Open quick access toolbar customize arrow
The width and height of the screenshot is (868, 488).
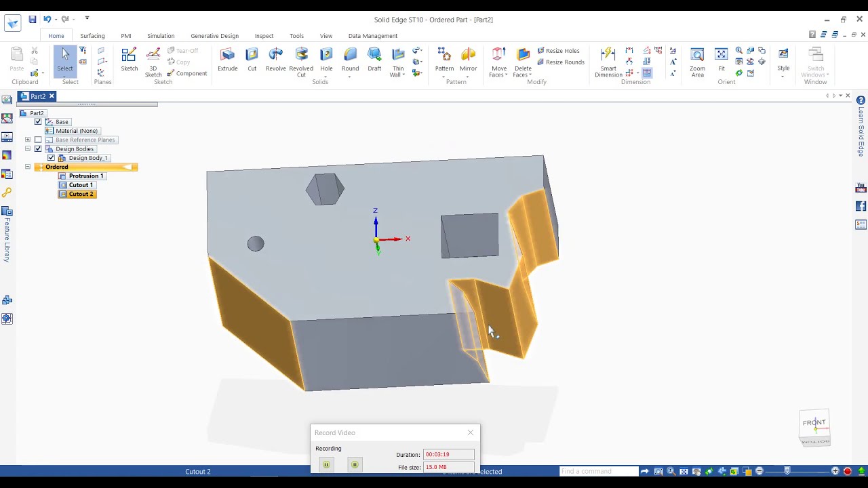[x=87, y=19]
